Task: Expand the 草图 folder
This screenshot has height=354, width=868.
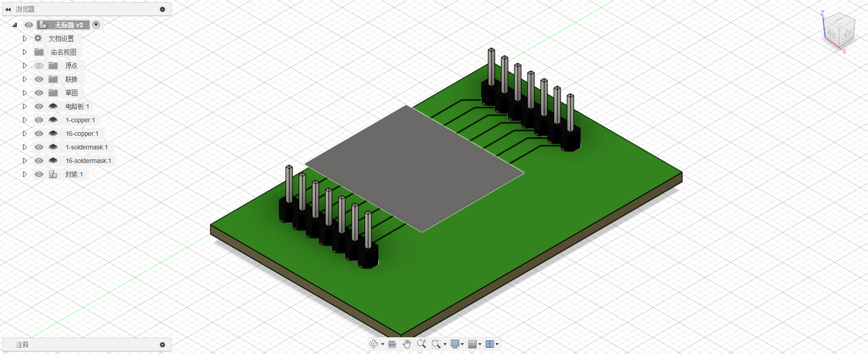Action: click(x=25, y=93)
